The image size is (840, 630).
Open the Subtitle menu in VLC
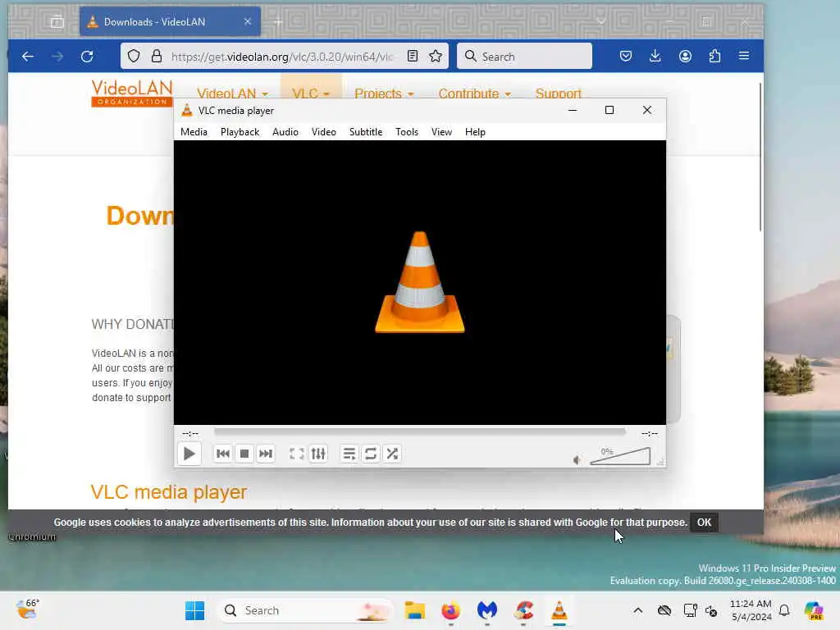click(366, 132)
